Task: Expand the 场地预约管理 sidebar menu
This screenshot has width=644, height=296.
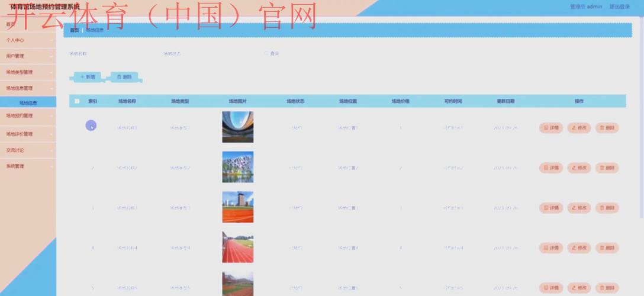Action: pos(28,116)
